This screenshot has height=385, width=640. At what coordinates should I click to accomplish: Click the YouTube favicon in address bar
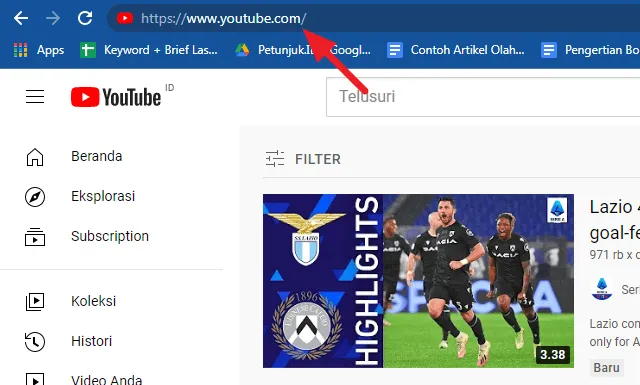click(x=125, y=18)
